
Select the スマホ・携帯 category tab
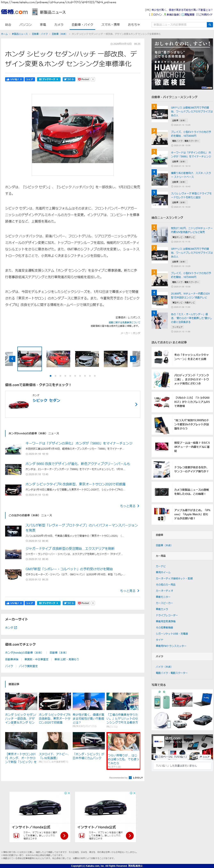pyautogui.click(x=110, y=25)
